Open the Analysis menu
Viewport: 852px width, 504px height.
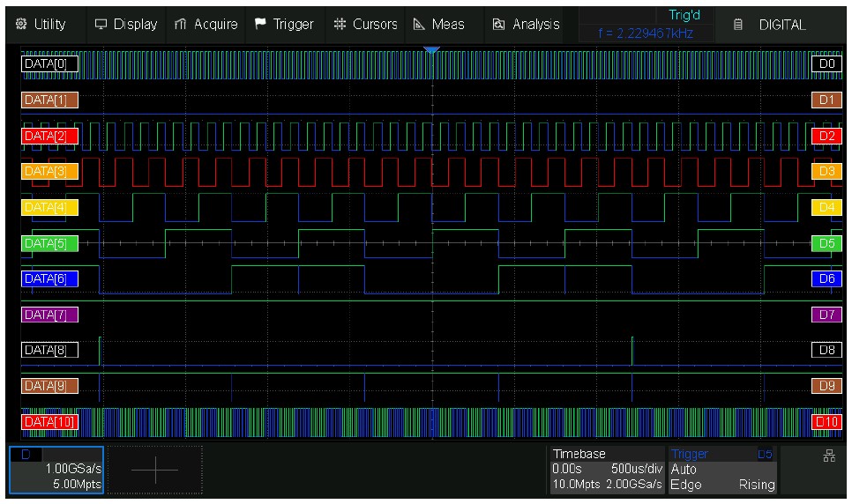[527, 25]
